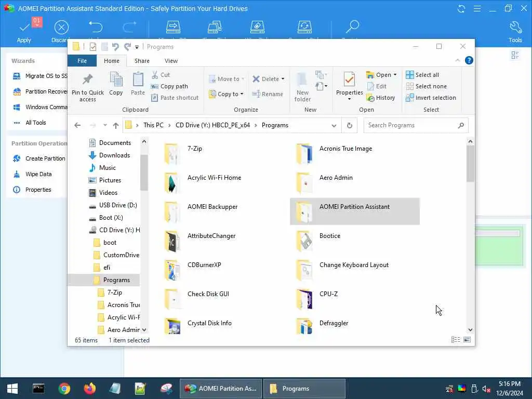532x399 pixels.
Task: Select USB Drive (D:) in navigation pane
Action: click(113, 205)
